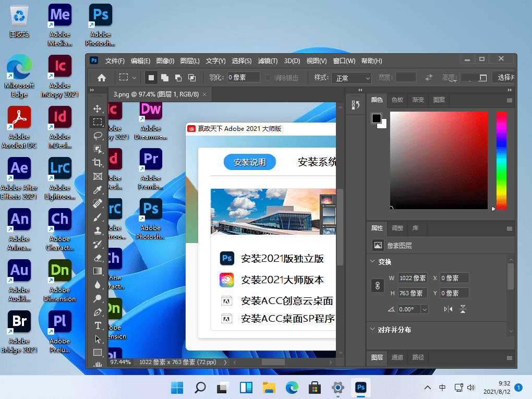Collapse the 变换 section

372,261
